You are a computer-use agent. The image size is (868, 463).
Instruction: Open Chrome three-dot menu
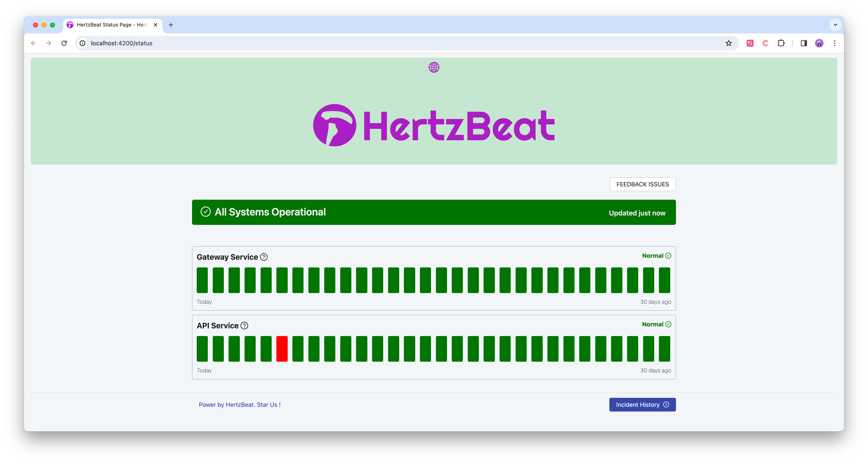(834, 43)
